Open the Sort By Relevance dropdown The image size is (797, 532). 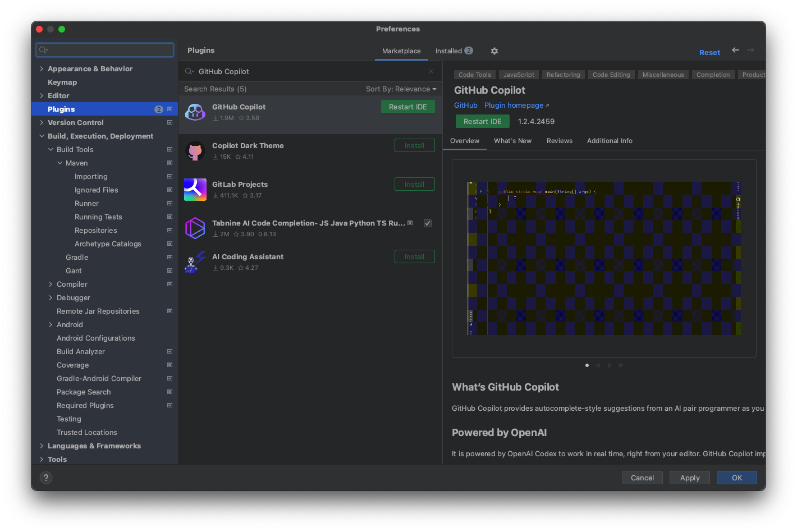[x=401, y=89]
